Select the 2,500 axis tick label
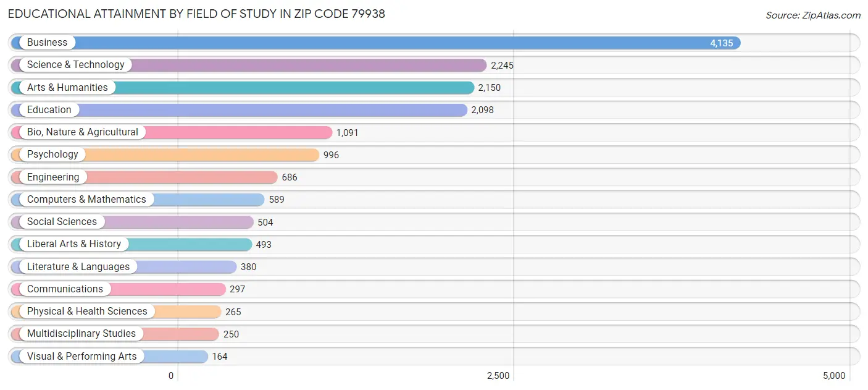The height and width of the screenshot is (390, 868). 498,376
